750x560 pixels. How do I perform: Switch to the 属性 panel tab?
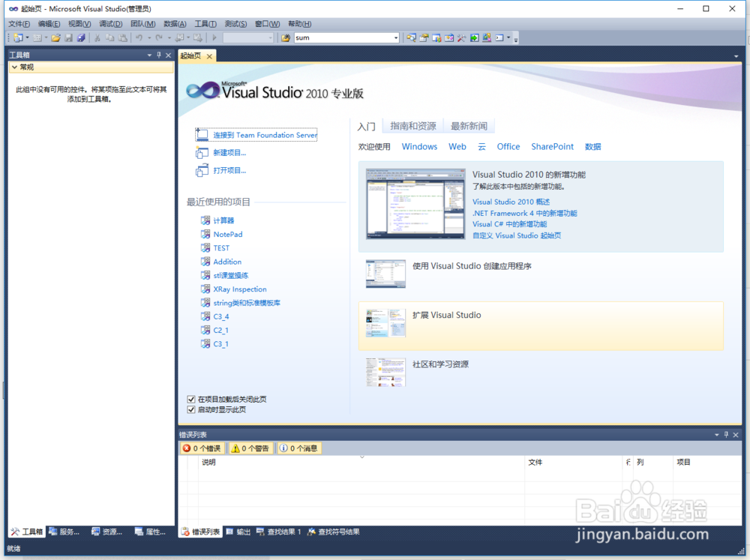coord(151,532)
